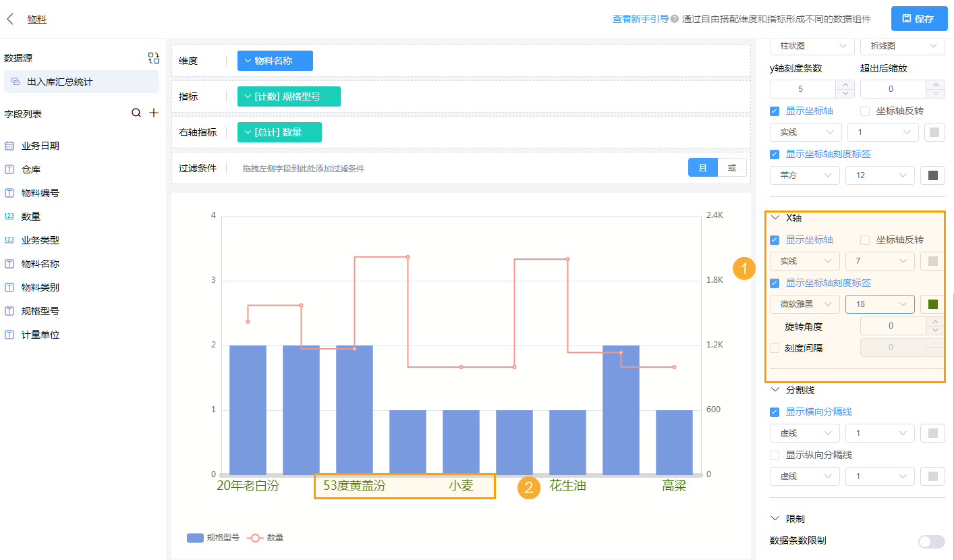This screenshot has height=560, width=954.
Task: Enable the 显示纵向分隔线 checkbox
Action: pyautogui.click(x=774, y=455)
